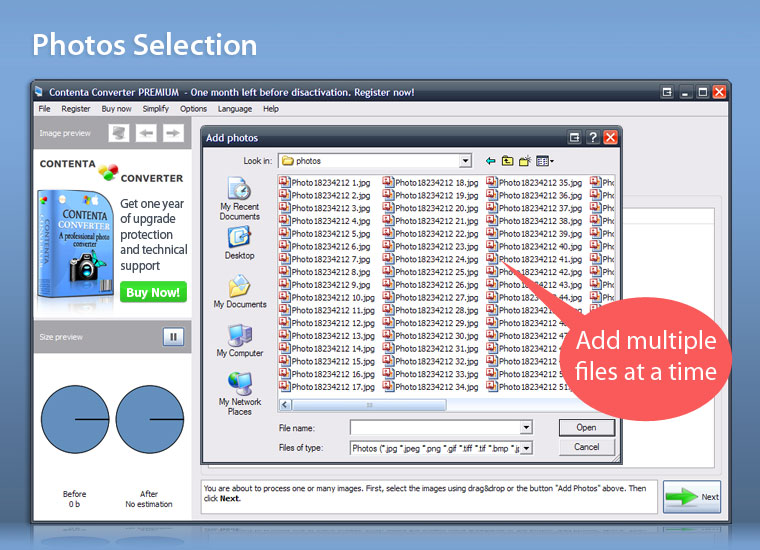The width and height of the screenshot is (760, 550).
Task: Expand the Files of type dropdown
Action: [527, 448]
